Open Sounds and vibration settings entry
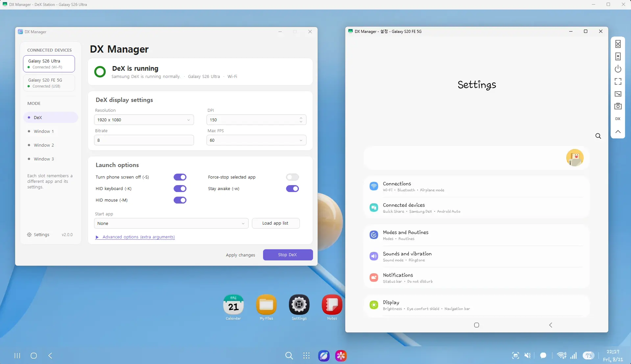 (x=476, y=256)
